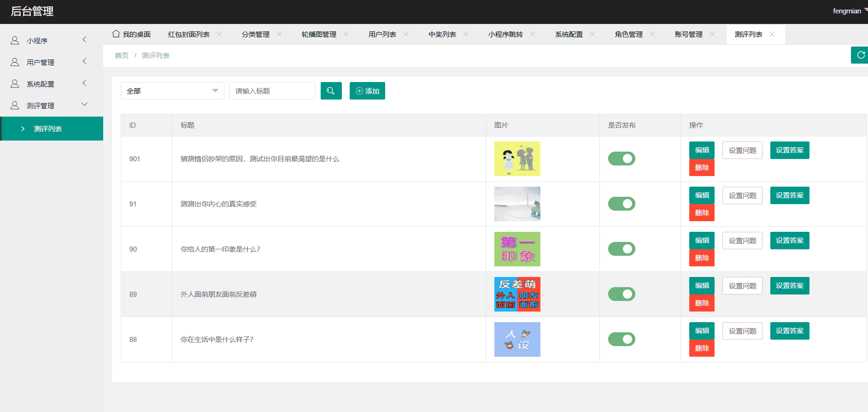The image size is (868, 412).
Task: Toggle publish switch for ID 901
Action: (622, 159)
